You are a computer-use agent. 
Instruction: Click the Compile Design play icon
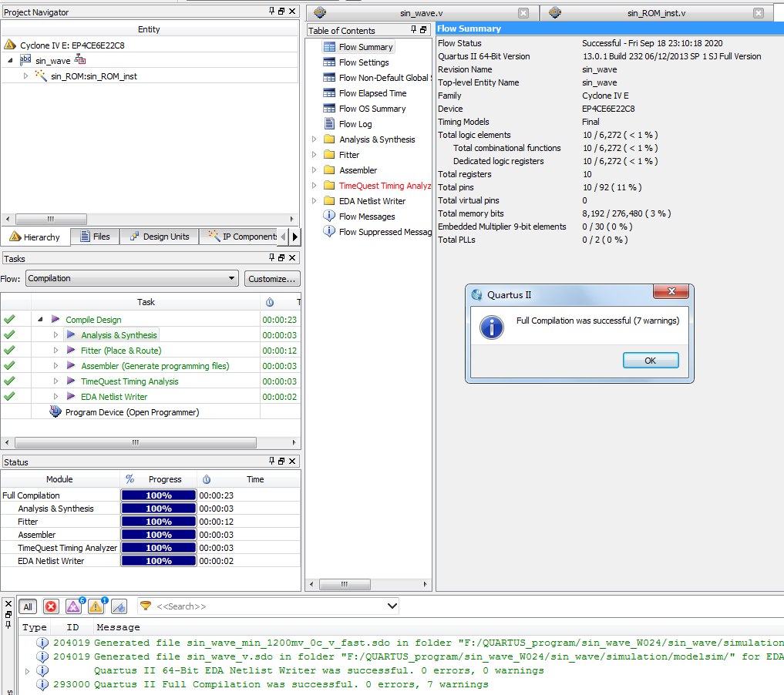tap(56, 319)
